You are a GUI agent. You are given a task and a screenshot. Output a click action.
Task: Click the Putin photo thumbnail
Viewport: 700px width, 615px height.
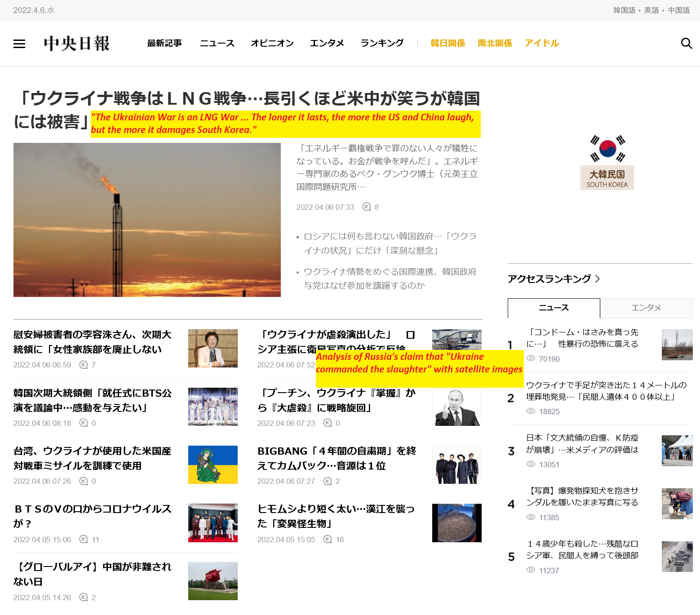pos(456,407)
